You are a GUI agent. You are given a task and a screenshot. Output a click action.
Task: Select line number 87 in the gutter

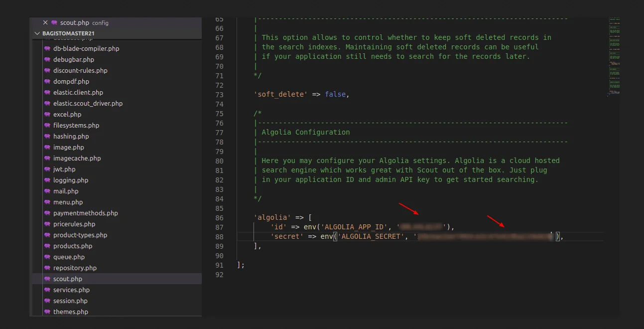pos(219,226)
